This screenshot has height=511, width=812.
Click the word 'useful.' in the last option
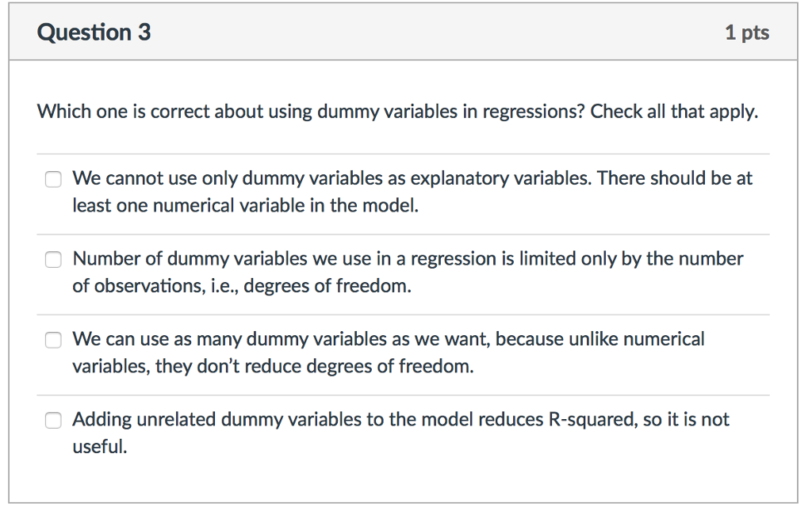tap(100, 447)
